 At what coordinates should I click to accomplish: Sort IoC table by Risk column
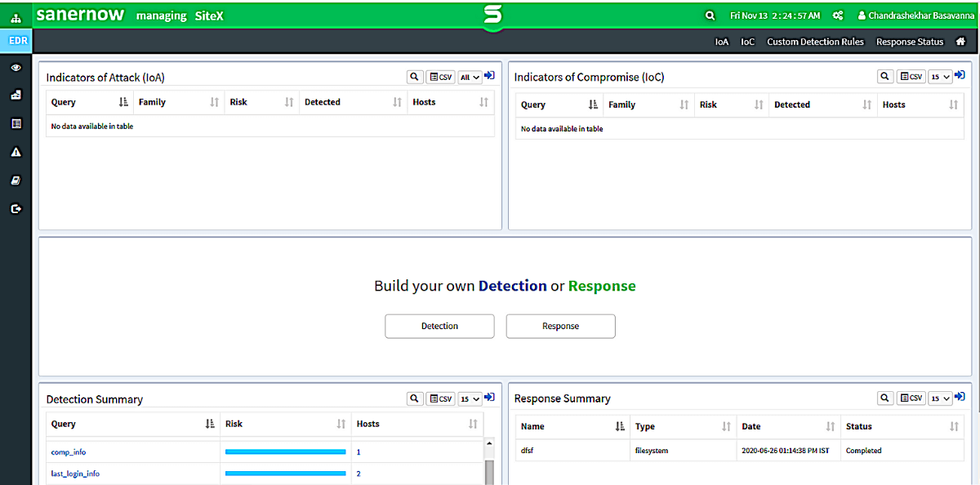click(732, 105)
